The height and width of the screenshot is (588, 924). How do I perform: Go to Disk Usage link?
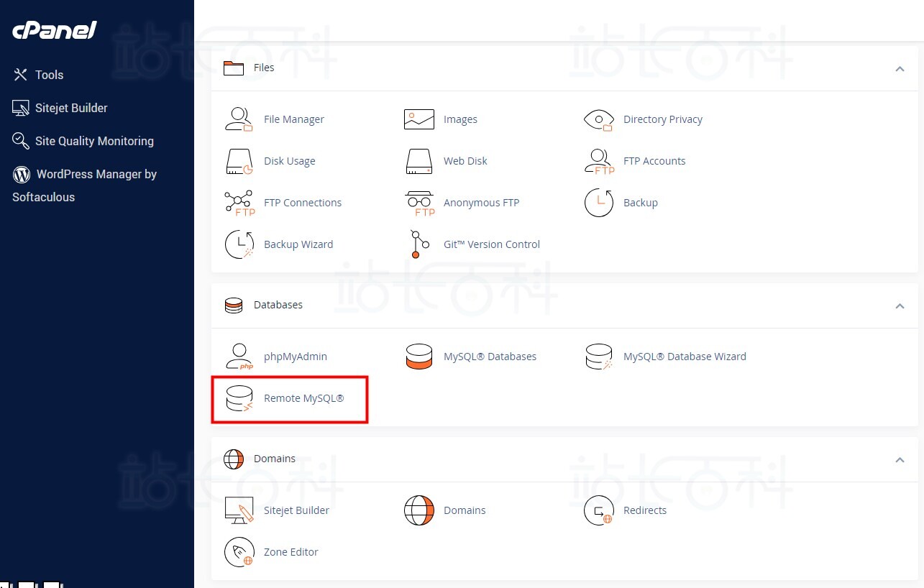[x=290, y=161]
